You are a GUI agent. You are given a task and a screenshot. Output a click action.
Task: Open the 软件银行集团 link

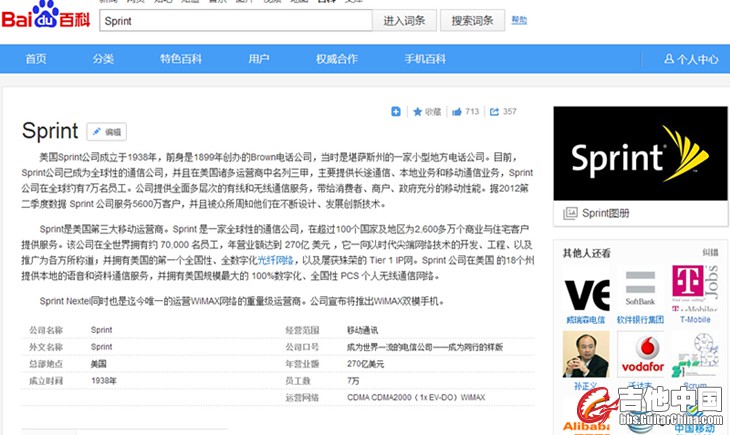tap(640, 320)
